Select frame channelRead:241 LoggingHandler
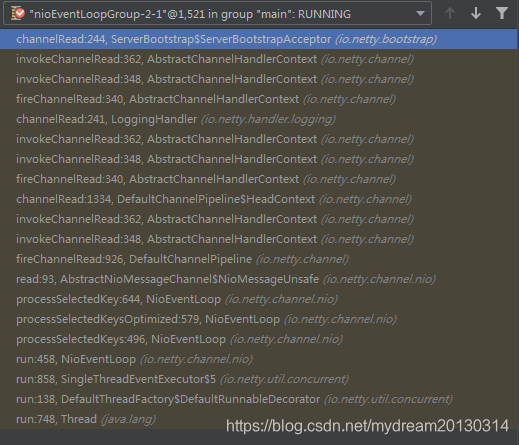 pos(258,119)
